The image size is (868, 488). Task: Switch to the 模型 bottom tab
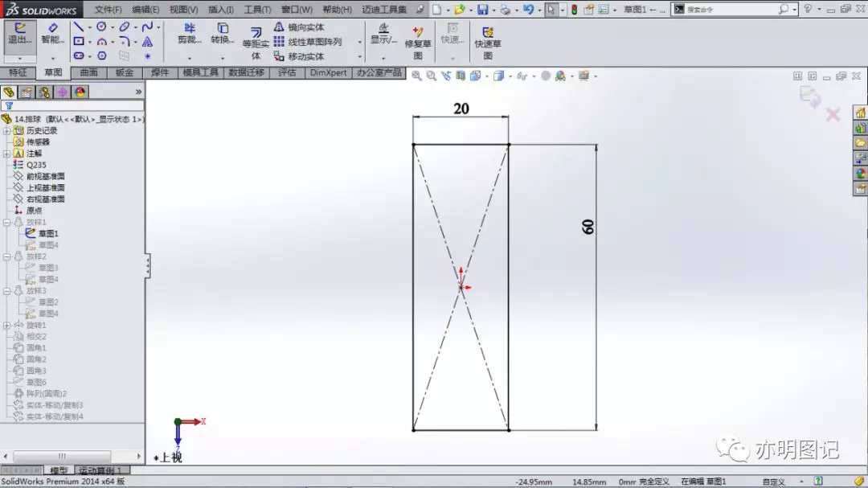(59, 470)
